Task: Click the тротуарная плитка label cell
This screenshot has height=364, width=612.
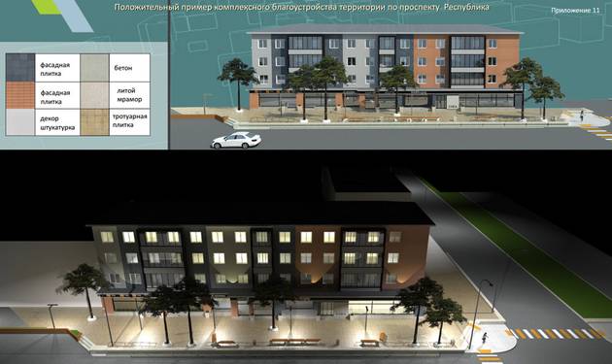Action: [x=129, y=122]
